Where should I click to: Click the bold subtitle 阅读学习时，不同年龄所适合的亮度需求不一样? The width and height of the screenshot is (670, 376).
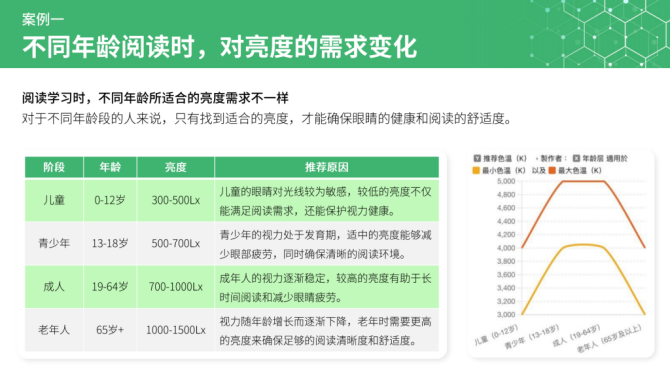tap(156, 98)
